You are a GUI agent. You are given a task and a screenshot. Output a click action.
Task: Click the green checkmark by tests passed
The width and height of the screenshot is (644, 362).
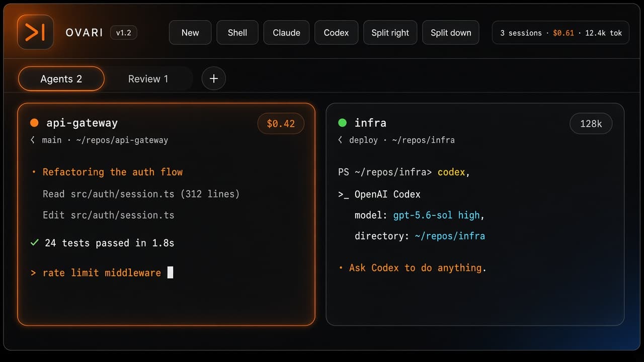click(34, 243)
